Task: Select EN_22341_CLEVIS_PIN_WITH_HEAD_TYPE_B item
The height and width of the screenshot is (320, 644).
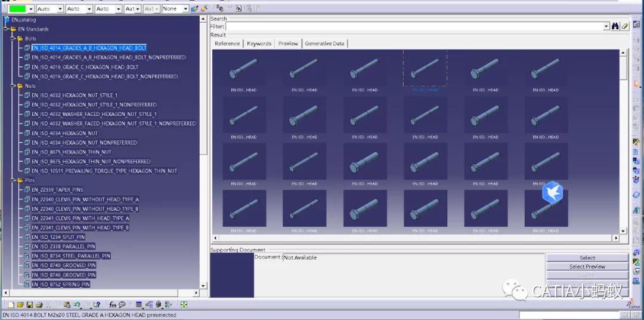Action: click(80, 228)
